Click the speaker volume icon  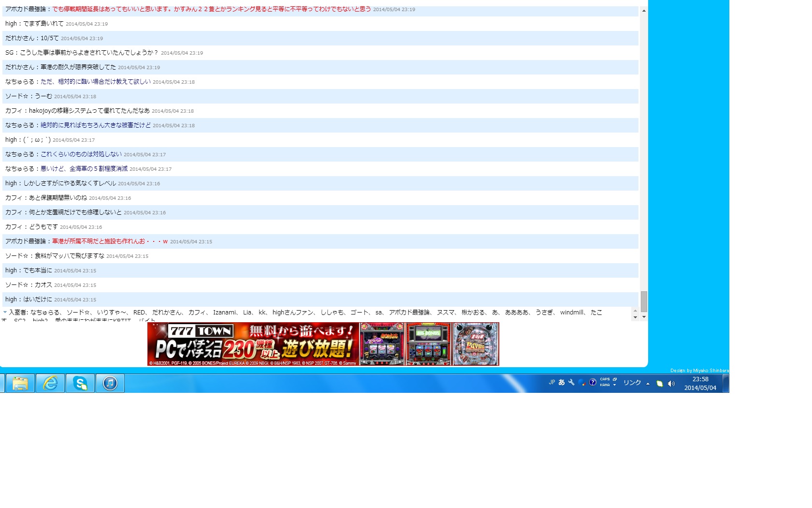671,384
